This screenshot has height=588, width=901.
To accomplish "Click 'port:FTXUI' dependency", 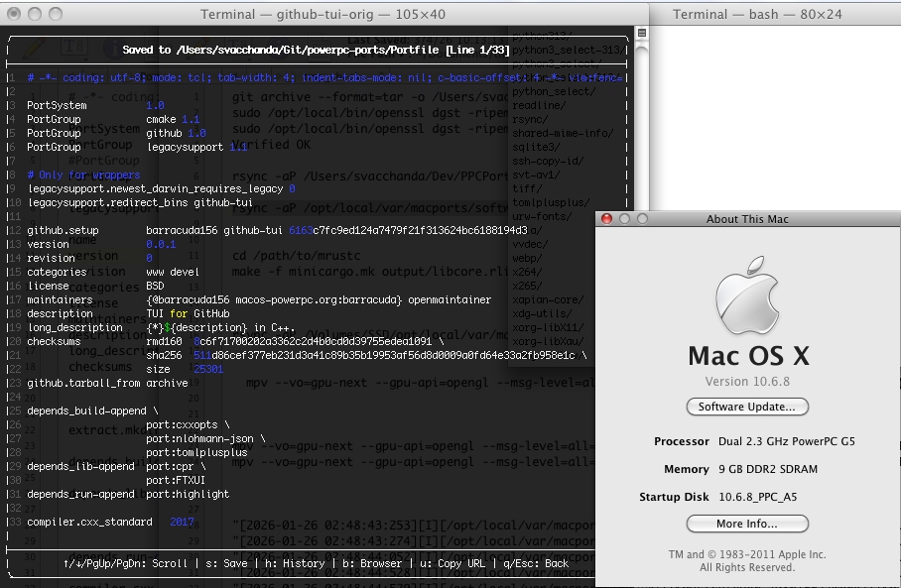I will pos(176,480).
